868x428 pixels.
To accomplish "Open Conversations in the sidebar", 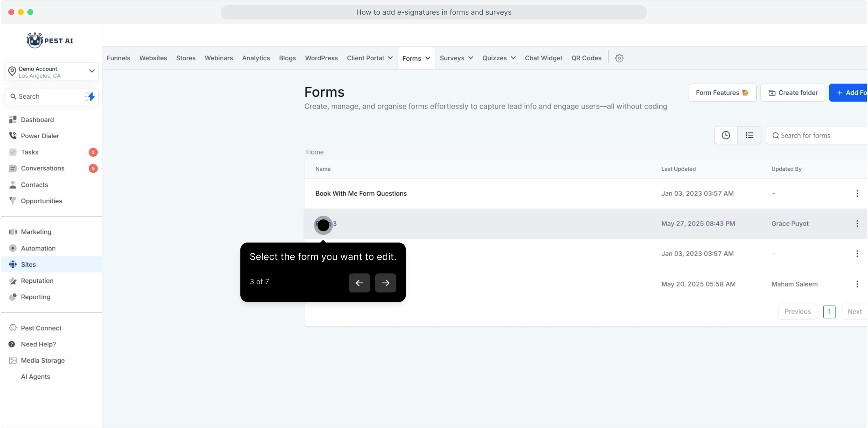I will [43, 168].
